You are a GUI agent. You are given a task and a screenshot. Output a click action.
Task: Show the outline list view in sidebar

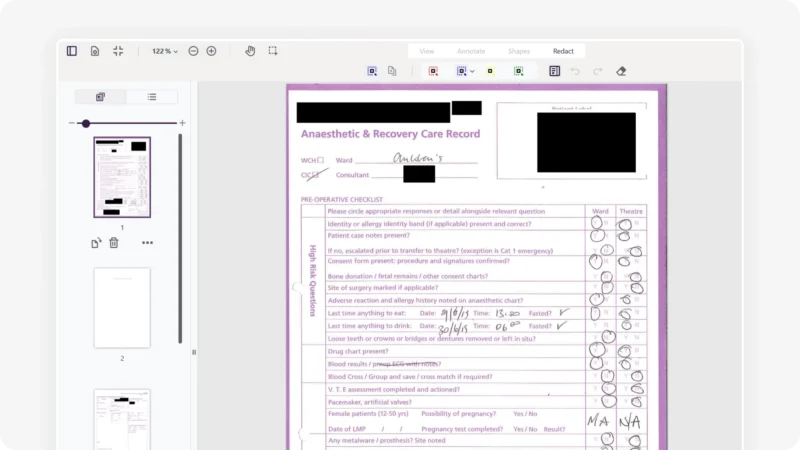(x=152, y=97)
